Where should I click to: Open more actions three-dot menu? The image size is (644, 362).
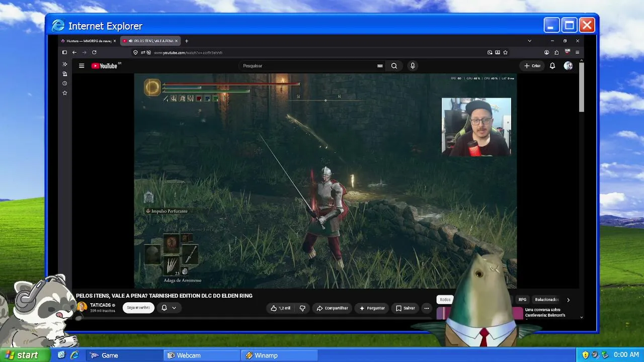pos(427,308)
